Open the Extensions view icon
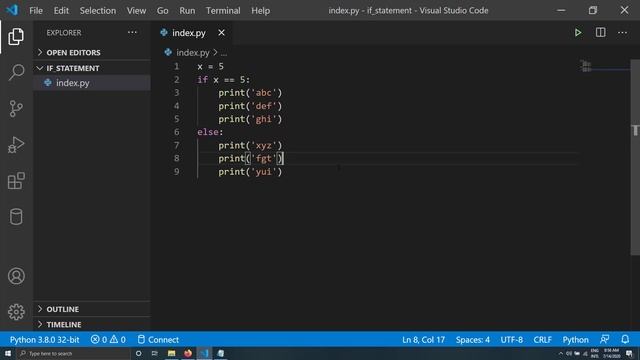Screen dimensions: 640x360 [16, 180]
